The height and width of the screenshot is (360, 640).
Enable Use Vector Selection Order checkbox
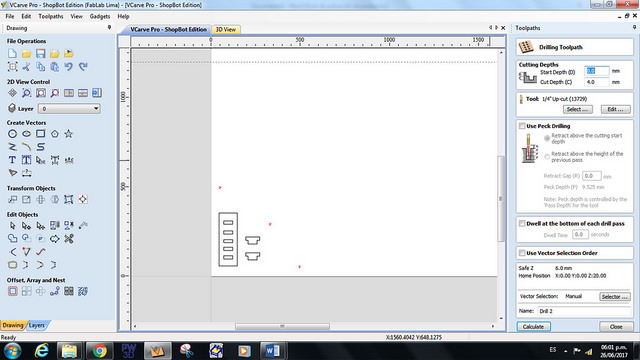pyautogui.click(x=522, y=253)
